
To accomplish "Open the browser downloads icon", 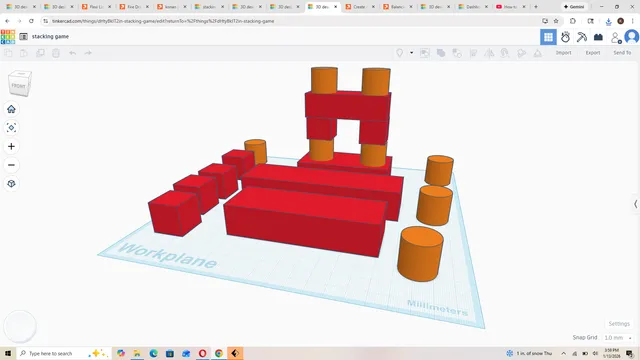I will point(608,21).
